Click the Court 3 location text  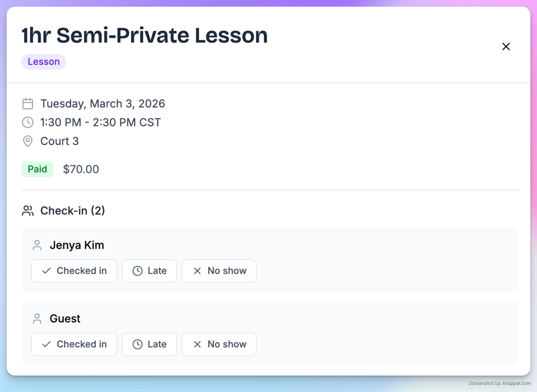pyautogui.click(x=60, y=141)
